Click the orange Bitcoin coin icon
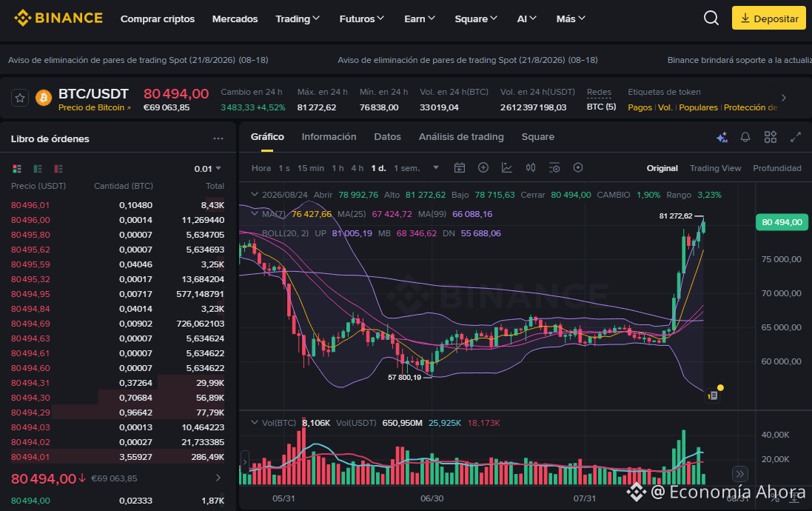This screenshot has height=511, width=812. [44, 98]
